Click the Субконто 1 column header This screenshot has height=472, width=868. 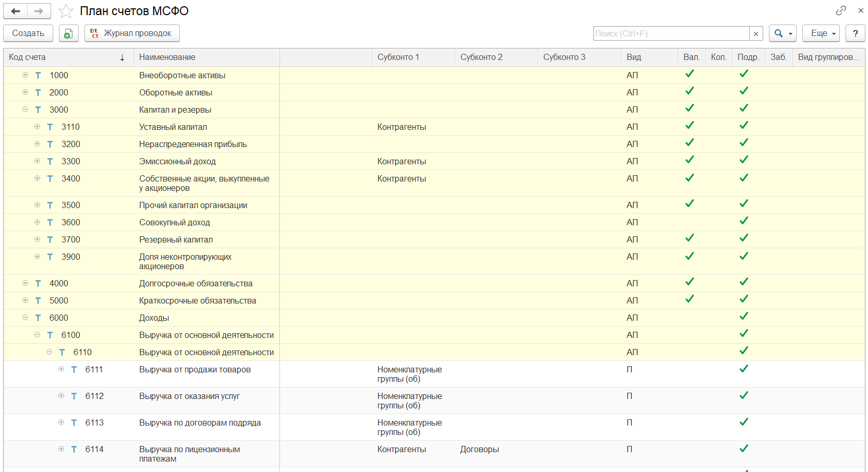(413, 57)
